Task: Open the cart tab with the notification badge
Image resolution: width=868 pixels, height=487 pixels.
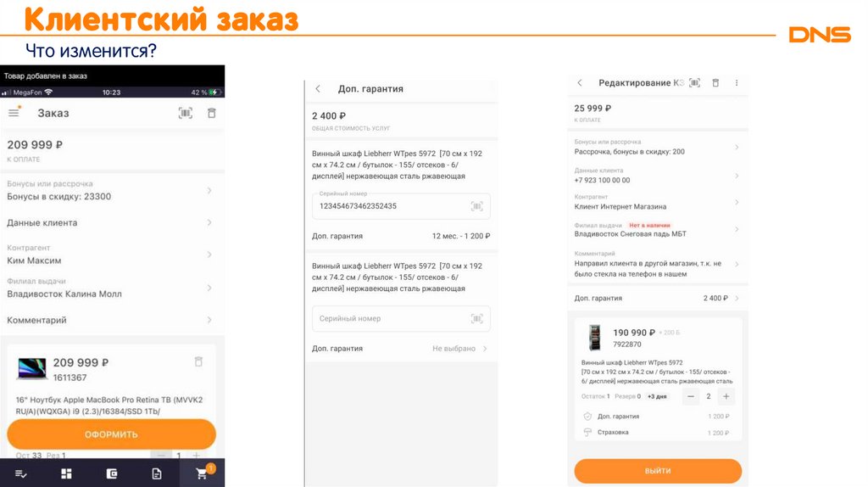Action: coord(202,473)
